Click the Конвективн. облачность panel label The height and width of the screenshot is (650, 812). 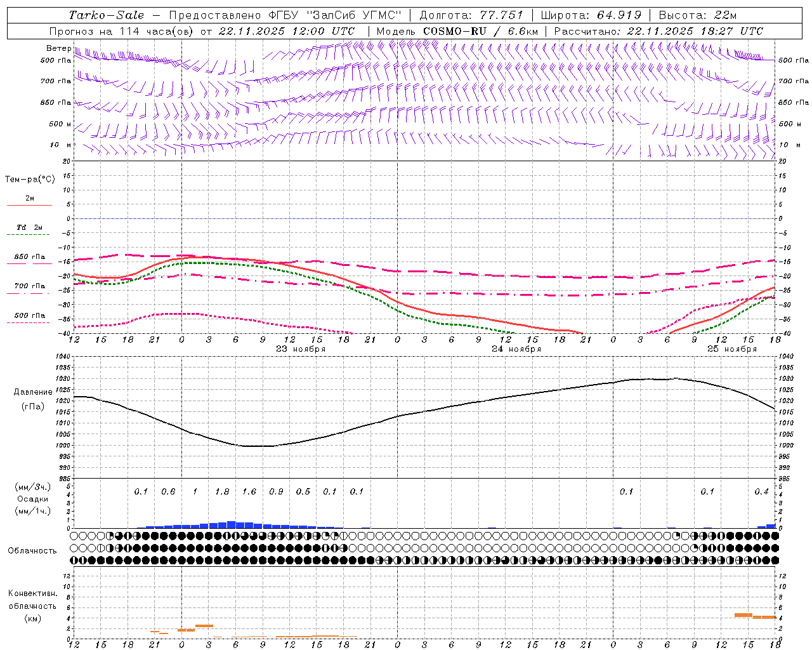point(33,606)
